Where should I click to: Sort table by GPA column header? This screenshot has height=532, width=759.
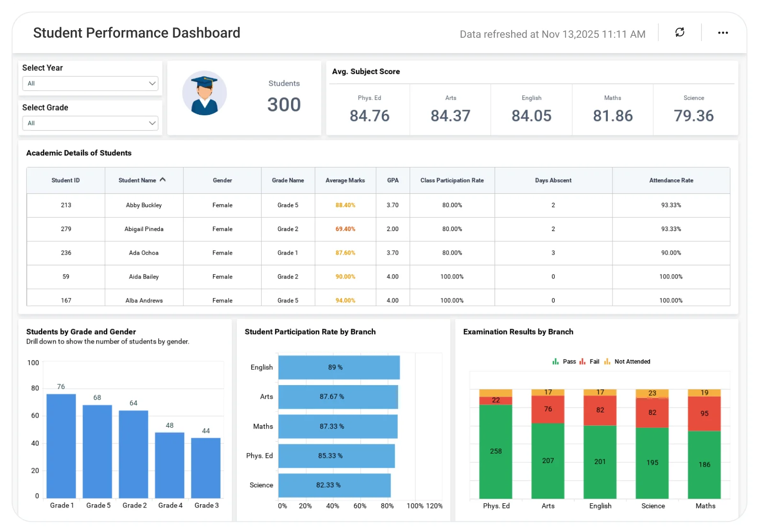(393, 180)
